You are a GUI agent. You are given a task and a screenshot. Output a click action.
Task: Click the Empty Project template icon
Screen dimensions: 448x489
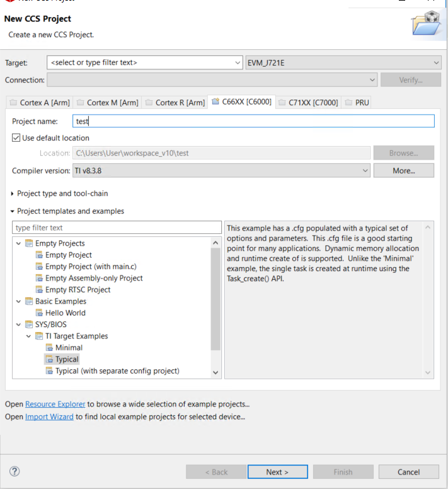click(40, 255)
